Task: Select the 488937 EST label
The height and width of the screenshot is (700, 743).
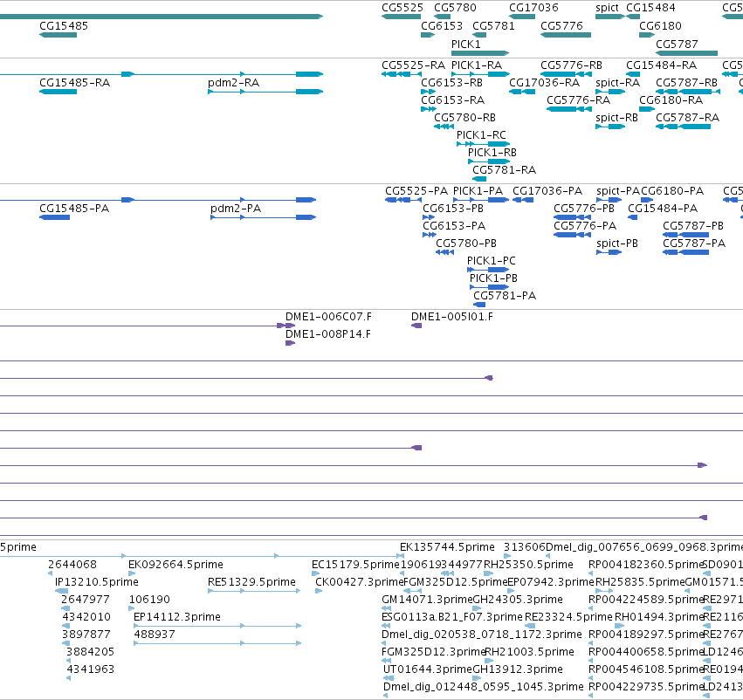Action: [155, 635]
